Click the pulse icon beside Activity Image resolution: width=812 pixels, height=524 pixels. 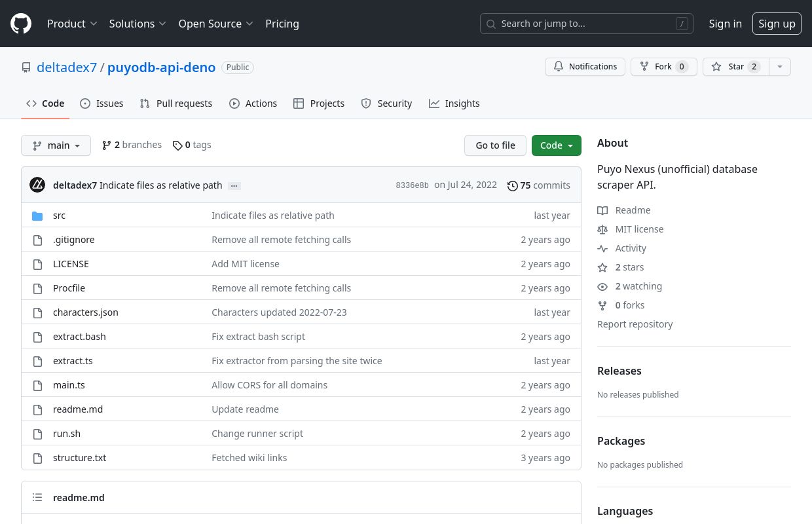point(602,248)
